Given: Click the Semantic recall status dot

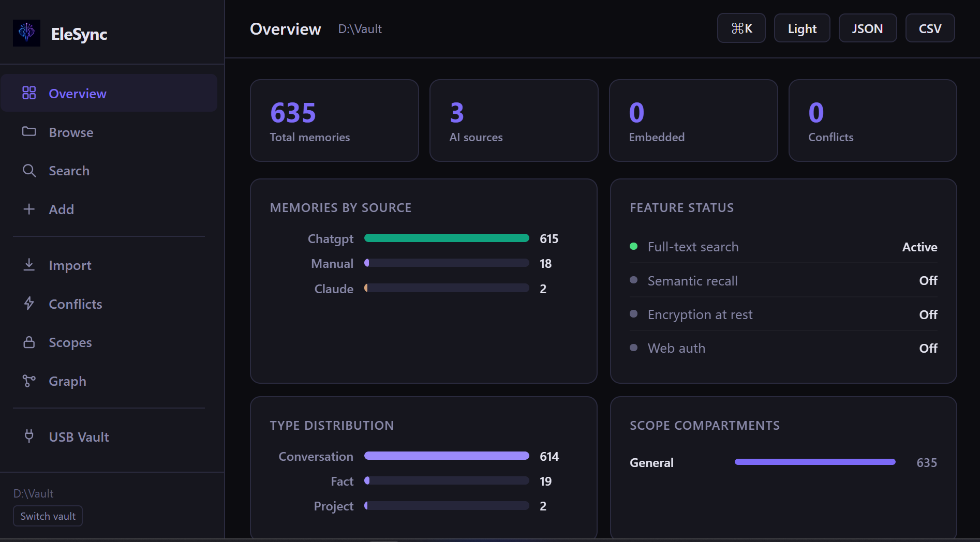Looking at the screenshot, I should click(x=633, y=280).
